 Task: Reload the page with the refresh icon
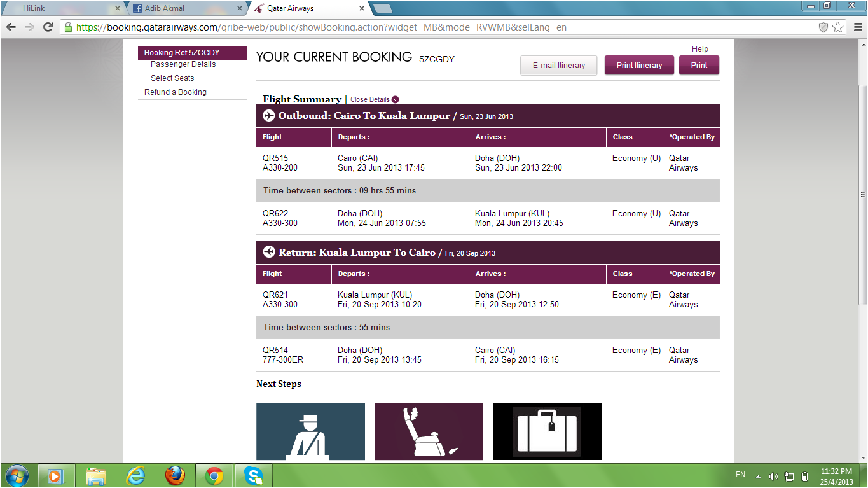[x=48, y=27]
